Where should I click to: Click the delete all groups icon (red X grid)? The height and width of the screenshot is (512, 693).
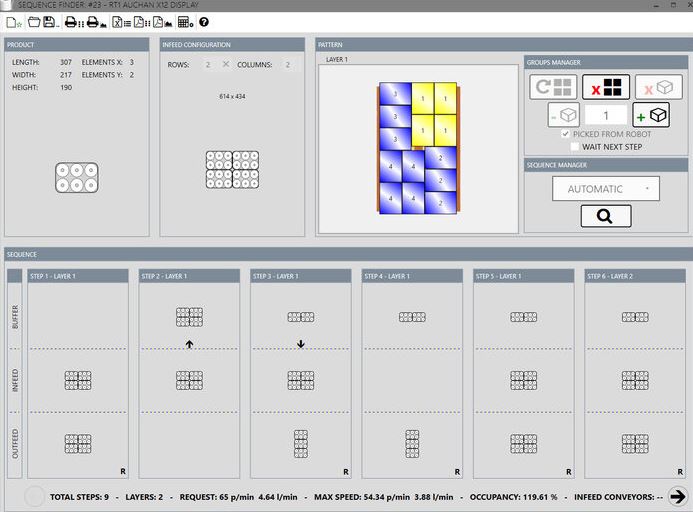click(606, 88)
